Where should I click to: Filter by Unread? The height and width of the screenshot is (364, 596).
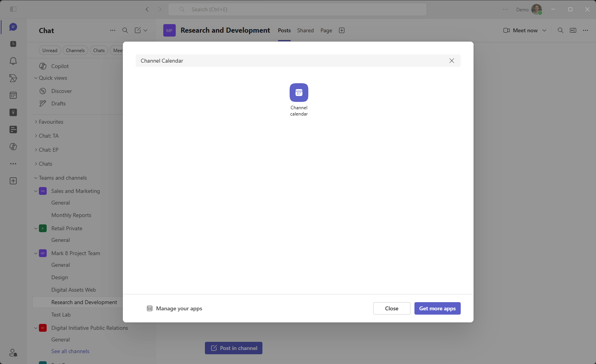pyautogui.click(x=50, y=50)
